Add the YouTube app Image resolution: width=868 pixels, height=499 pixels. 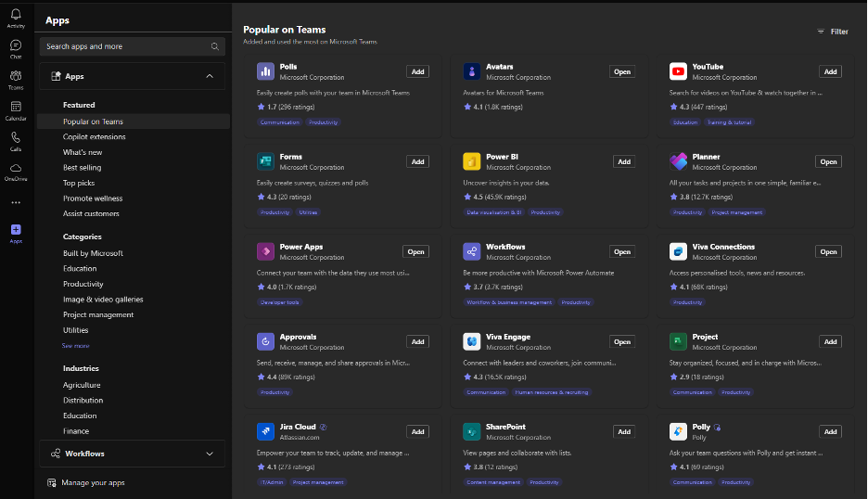(x=830, y=71)
